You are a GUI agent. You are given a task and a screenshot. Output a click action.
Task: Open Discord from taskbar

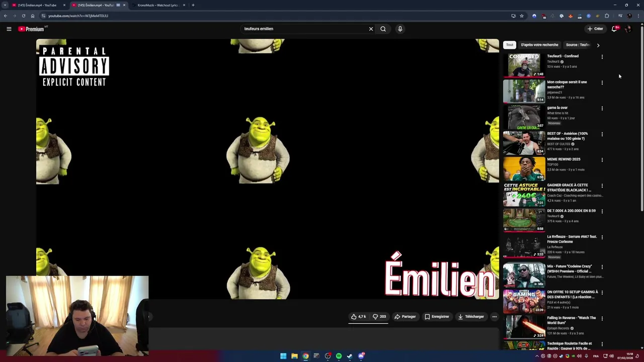click(x=361, y=356)
